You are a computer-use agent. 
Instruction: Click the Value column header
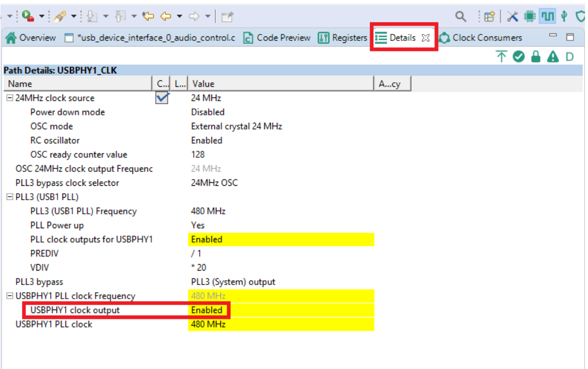pyautogui.click(x=200, y=83)
